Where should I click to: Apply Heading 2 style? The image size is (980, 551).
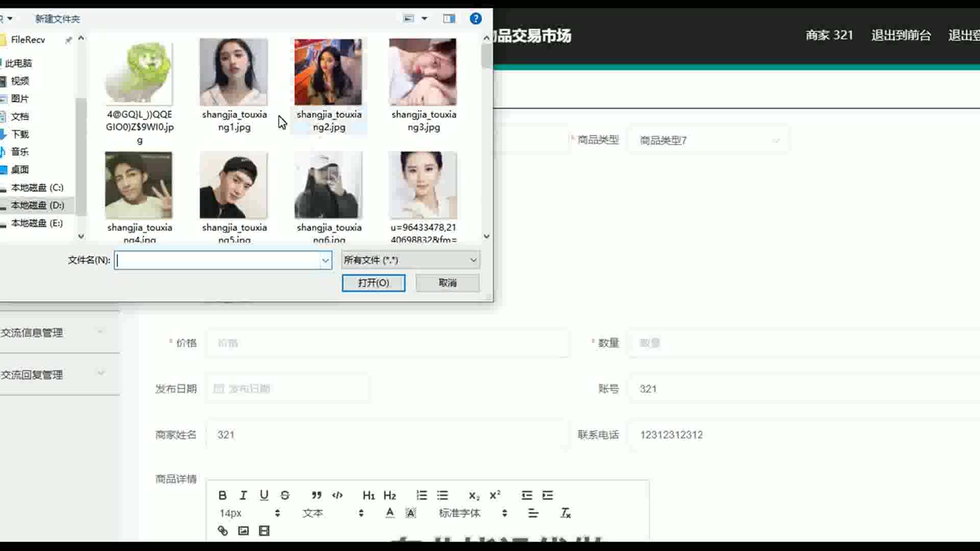pyautogui.click(x=389, y=495)
